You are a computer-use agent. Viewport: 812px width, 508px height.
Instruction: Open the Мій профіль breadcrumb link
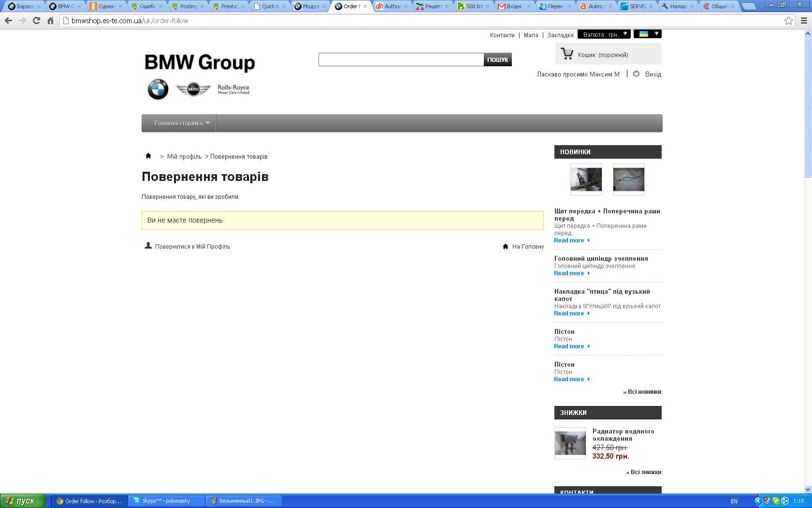coord(184,156)
